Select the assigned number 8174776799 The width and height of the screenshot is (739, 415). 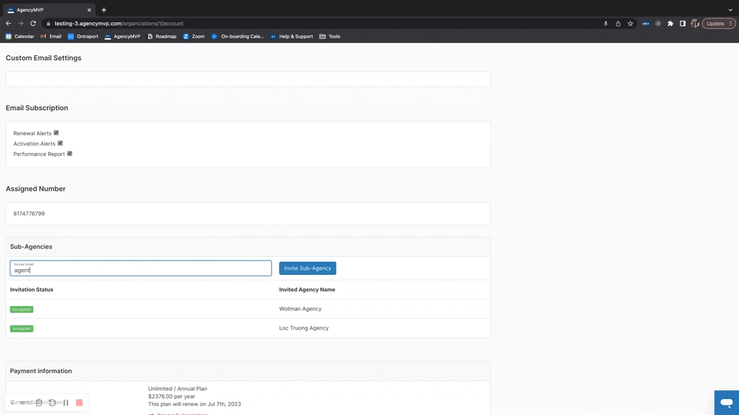[29, 213]
